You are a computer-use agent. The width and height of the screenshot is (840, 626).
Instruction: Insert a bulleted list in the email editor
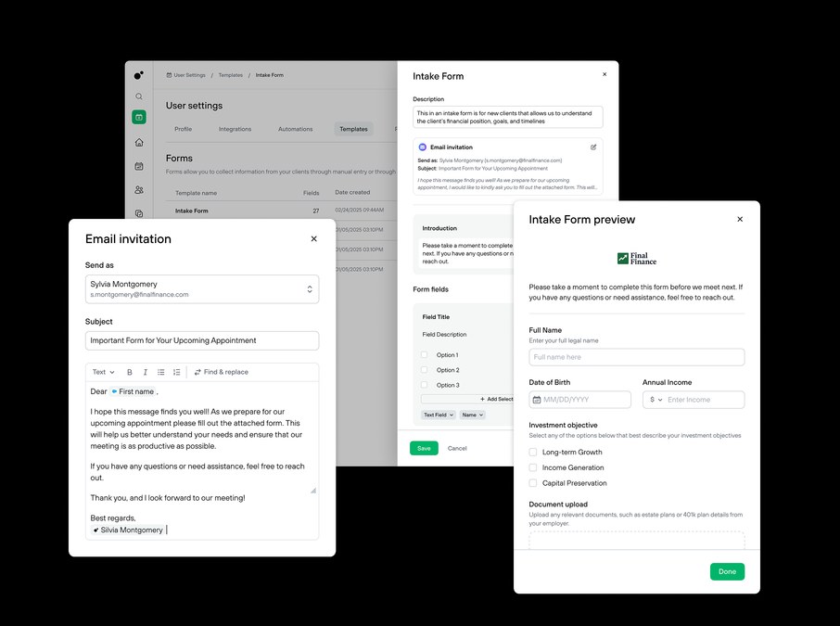160,372
